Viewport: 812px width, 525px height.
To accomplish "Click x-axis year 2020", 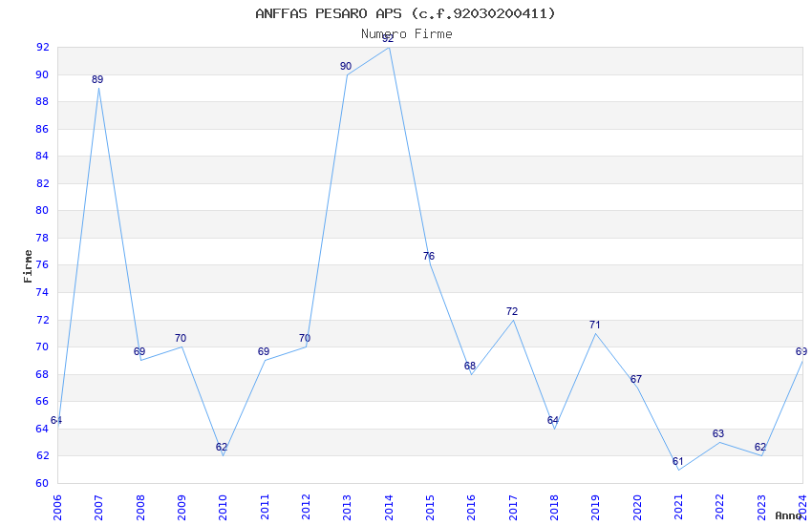I will [637, 508].
